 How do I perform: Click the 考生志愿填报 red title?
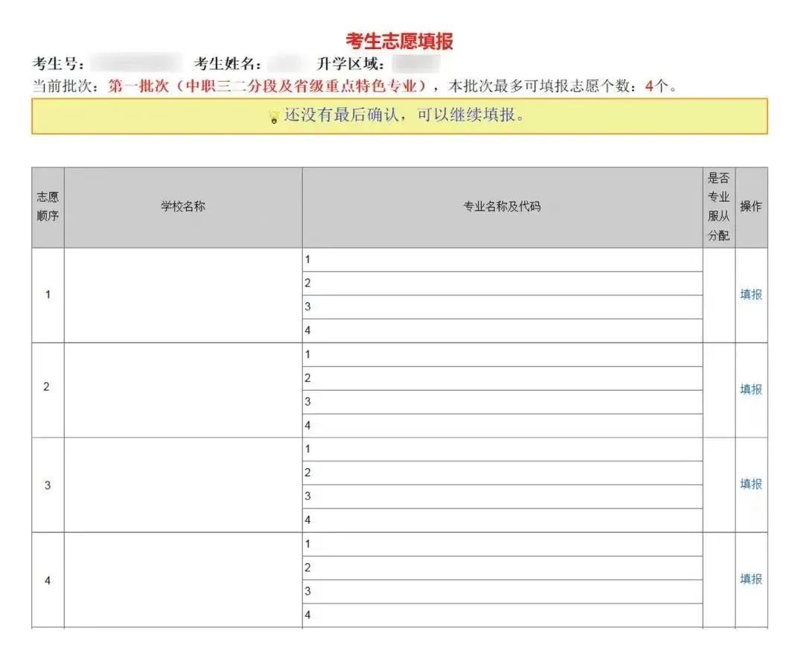point(399,41)
